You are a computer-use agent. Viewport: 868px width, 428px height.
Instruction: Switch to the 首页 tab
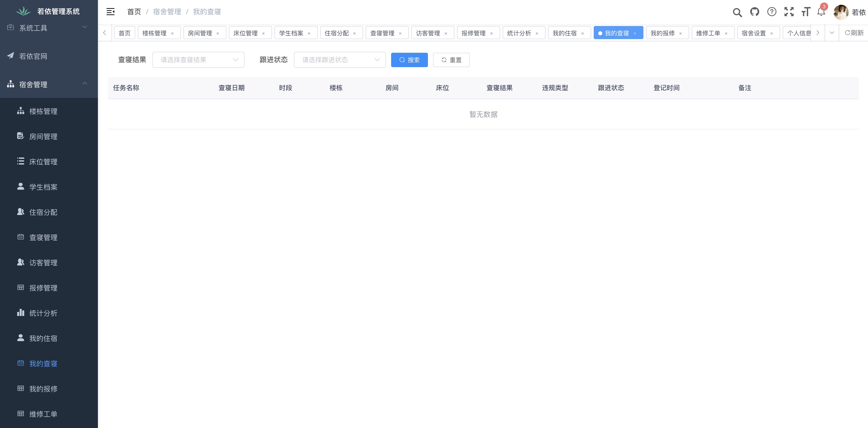(x=125, y=33)
